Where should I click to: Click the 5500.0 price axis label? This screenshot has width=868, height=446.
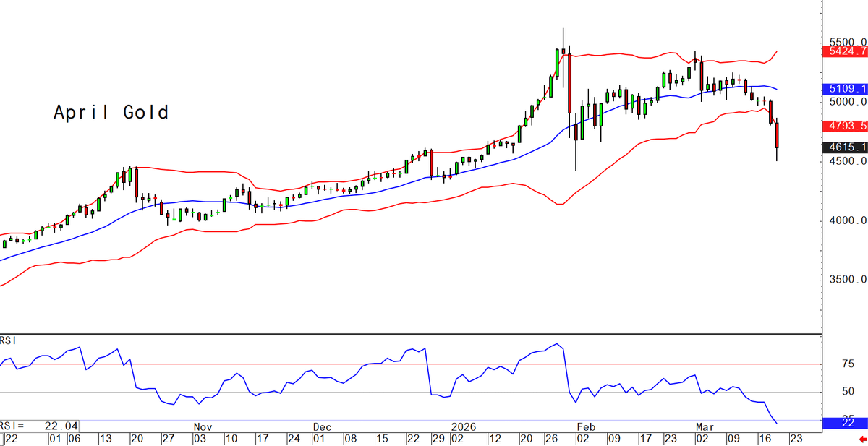(848, 42)
